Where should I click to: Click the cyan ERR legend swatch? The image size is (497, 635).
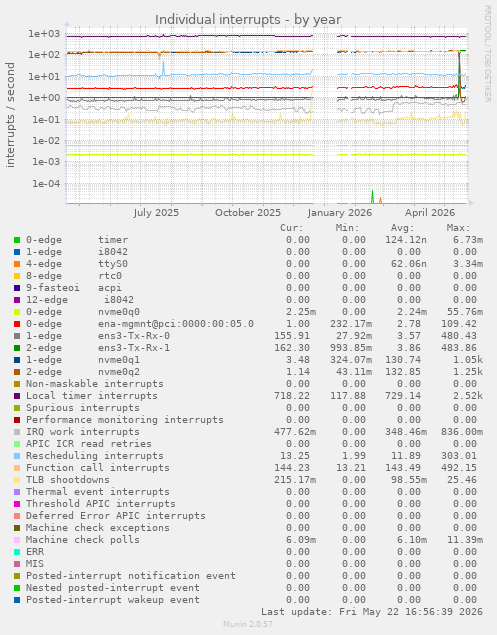click(17, 552)
